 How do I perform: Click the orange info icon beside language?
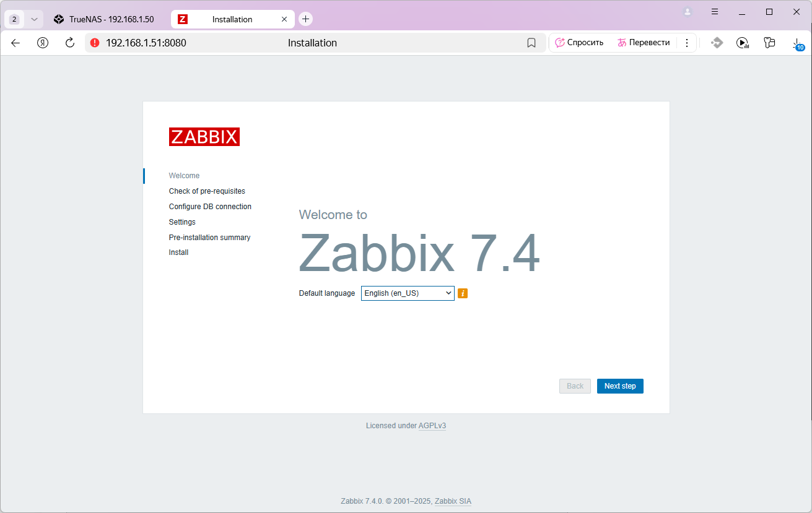(x=463, y=293)
